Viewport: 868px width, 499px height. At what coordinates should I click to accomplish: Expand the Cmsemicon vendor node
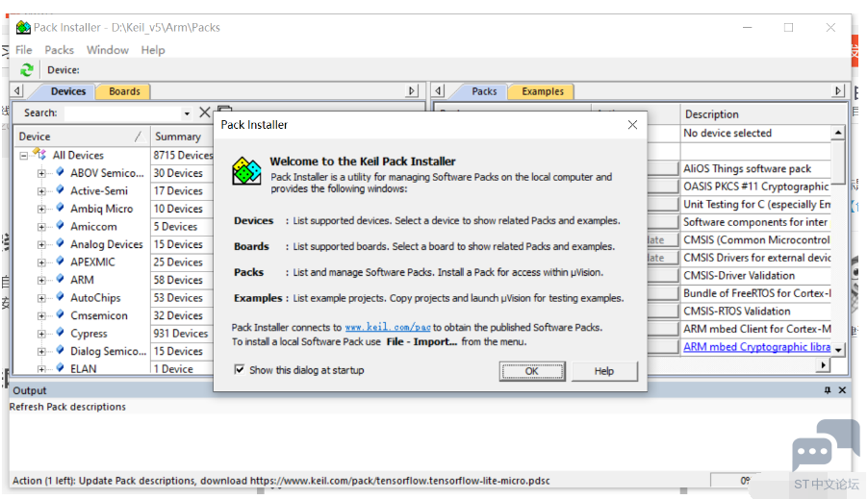pyautogui.click(x=41, y=316)
